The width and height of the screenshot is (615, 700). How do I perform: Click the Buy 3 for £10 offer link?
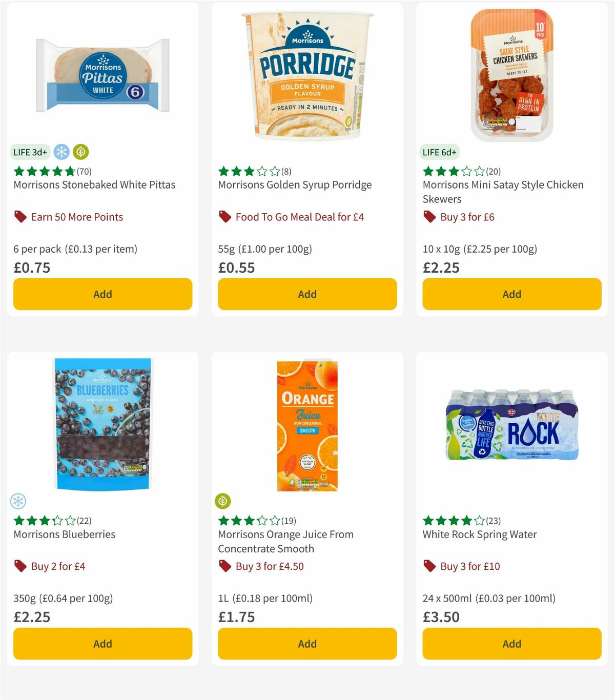(x=469, y=566)
